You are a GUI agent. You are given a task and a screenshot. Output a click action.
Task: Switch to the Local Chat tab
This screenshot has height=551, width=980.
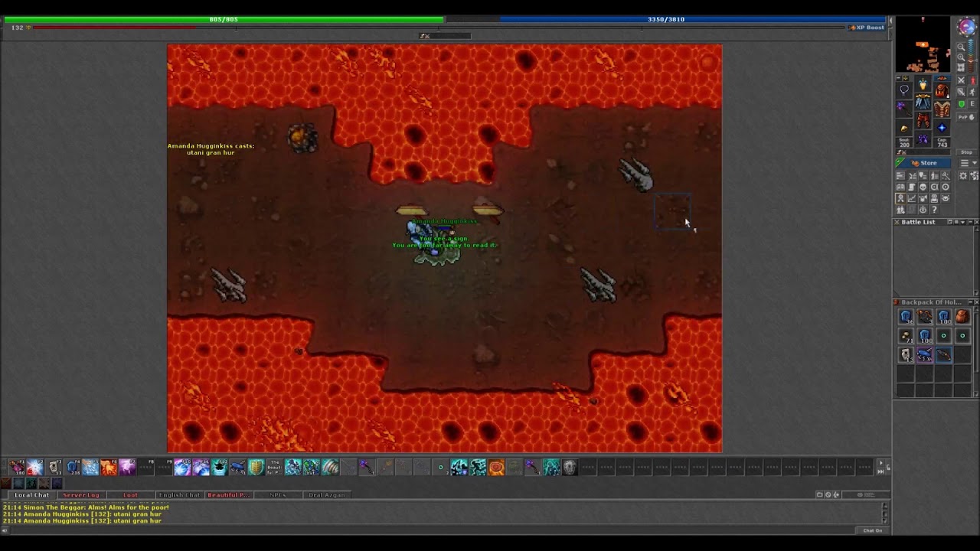pos(31,495)
